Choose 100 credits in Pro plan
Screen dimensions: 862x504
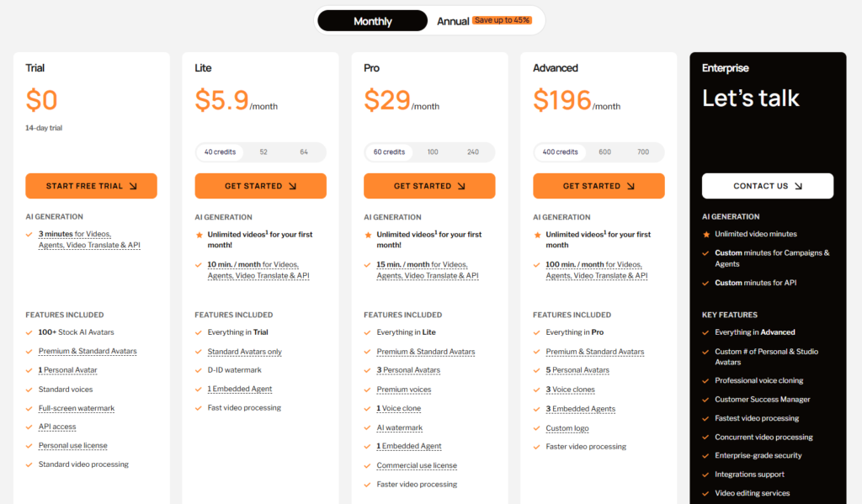pyautogui.click(x=433, y=152)
